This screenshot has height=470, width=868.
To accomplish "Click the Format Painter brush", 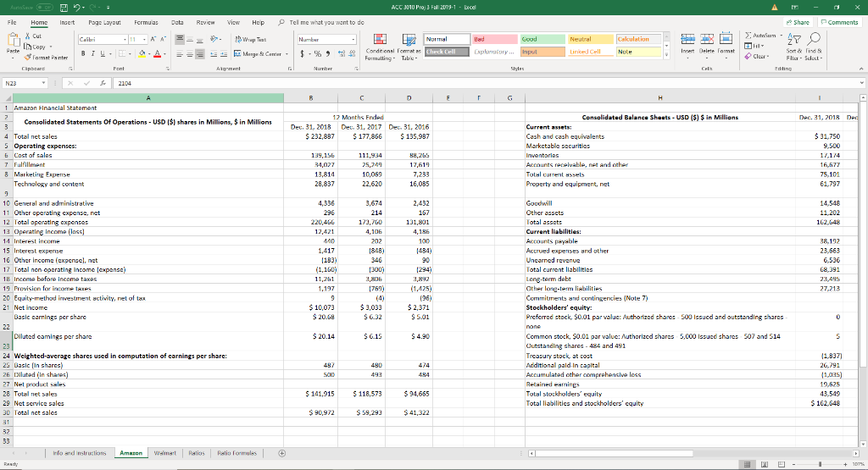I will [x=46, y=58].
